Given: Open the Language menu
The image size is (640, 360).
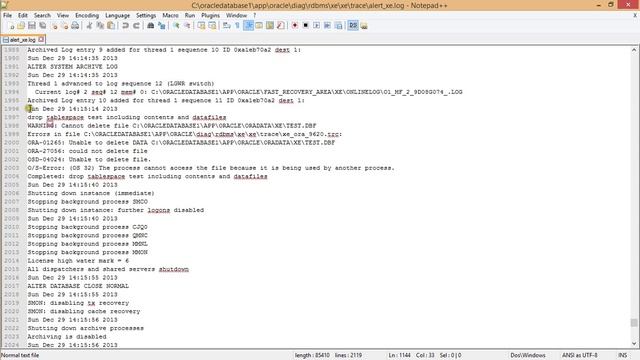Looking at the screenshot, I should click(x=117, y=16).
